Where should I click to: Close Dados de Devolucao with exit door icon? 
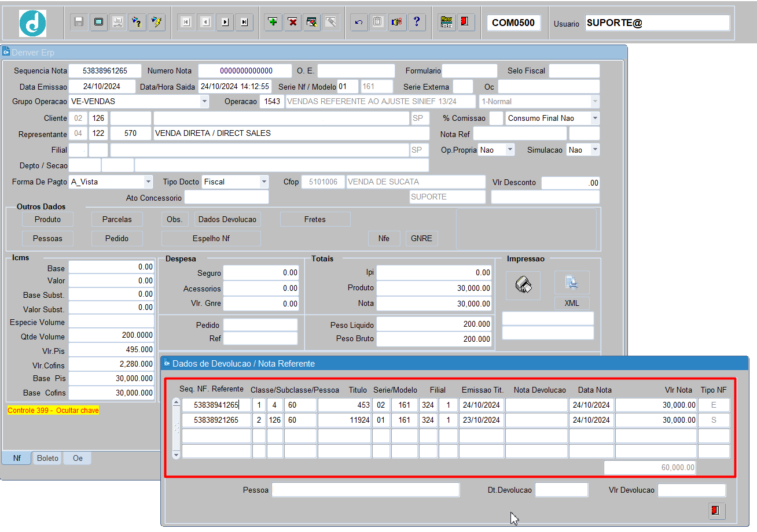coord(716,511)
